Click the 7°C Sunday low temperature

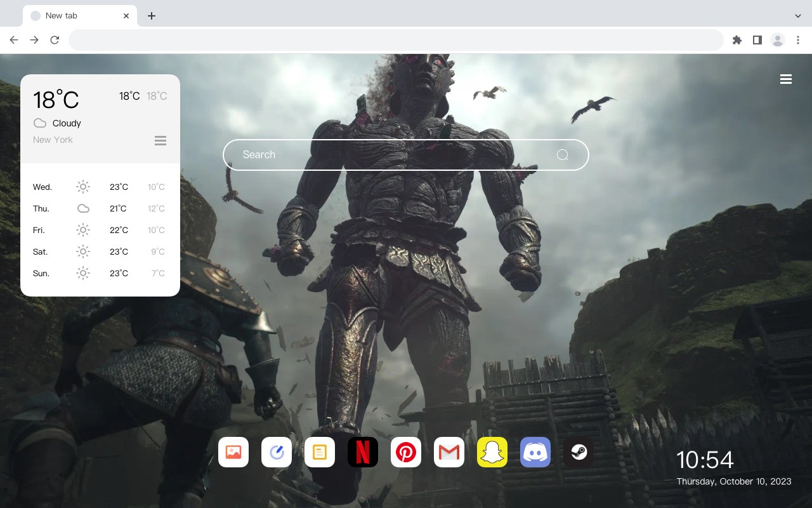(x=158, y=273)
